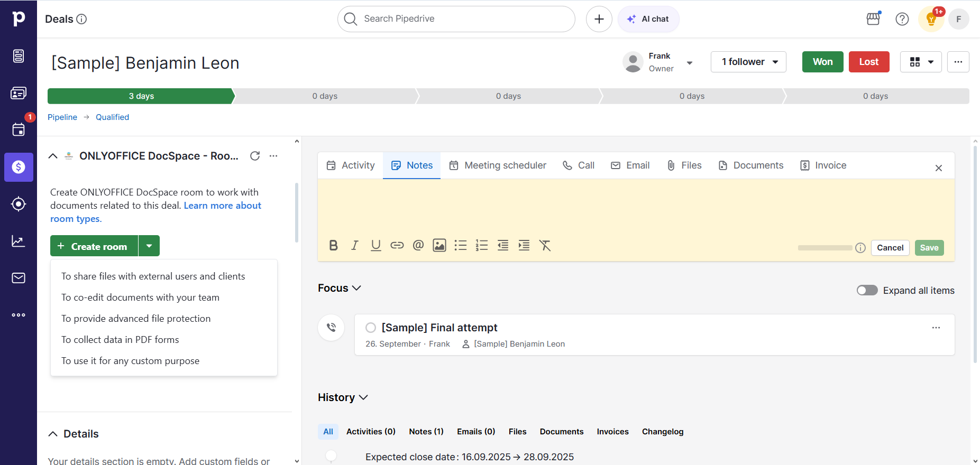The height and width of the screenshot is (465, 980).
Task: Switch to the Call tab
Action: tap(579, 165)
